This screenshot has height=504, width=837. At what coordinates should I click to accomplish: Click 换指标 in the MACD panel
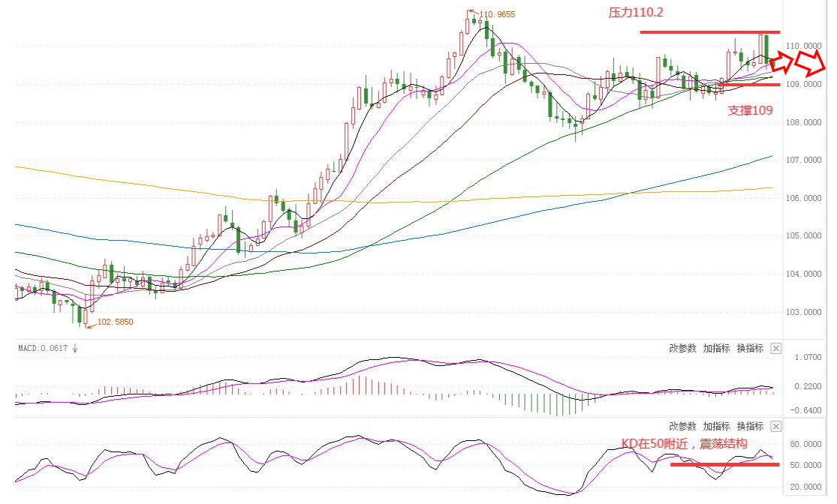click(750, 349)
